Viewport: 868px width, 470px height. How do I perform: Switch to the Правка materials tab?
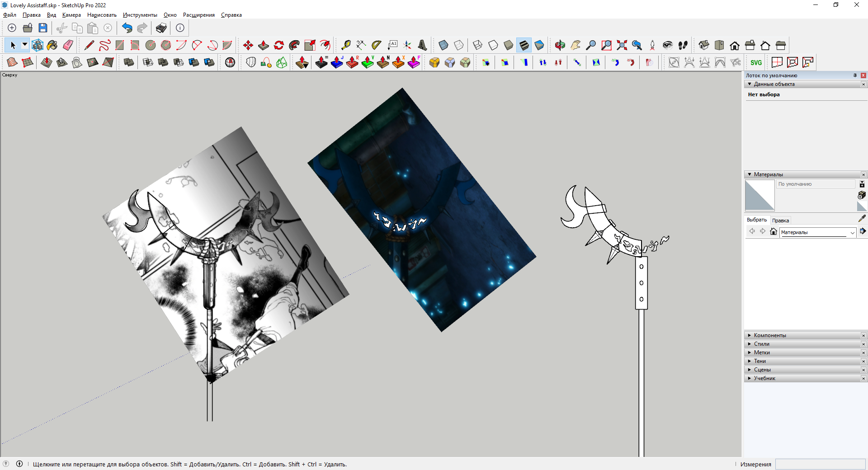[x=780, y=221]
